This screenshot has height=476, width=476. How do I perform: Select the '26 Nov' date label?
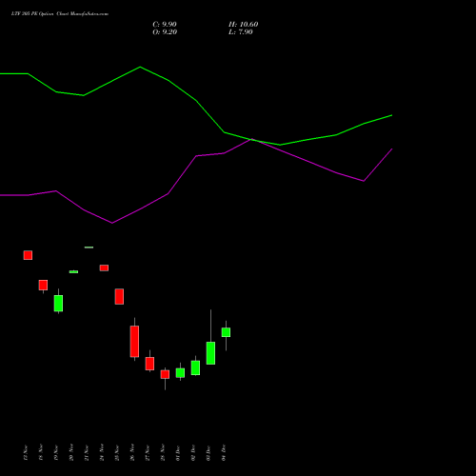pyautogui.click(x=132, y=452)
